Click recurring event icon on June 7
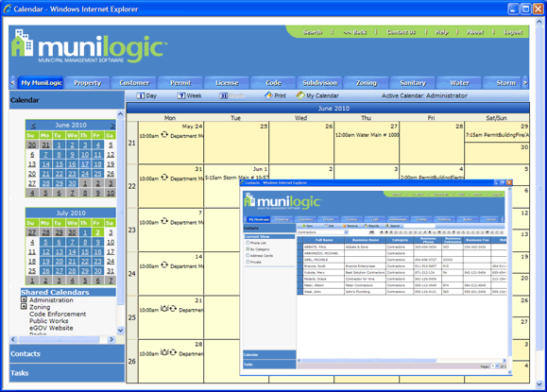Screen dimensions: 547x392 point(164,221)
